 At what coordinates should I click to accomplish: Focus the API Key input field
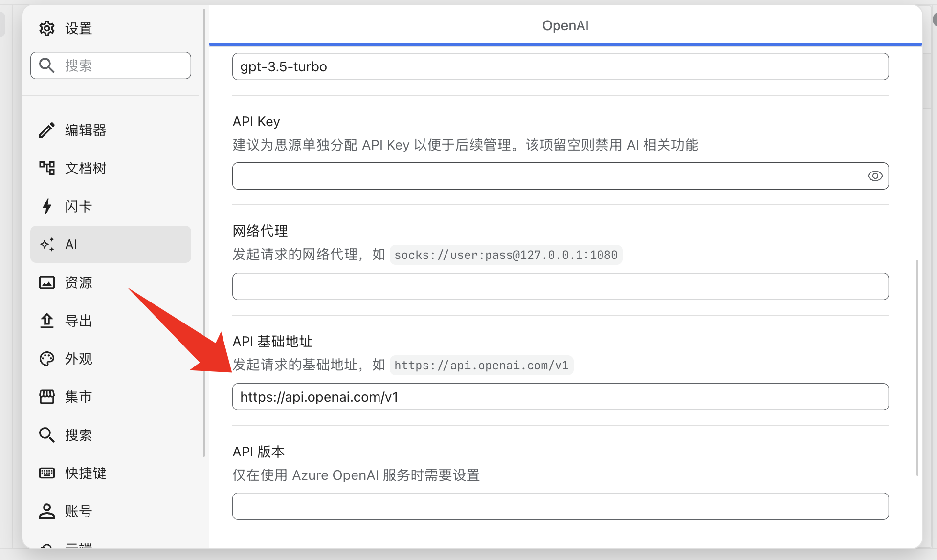pos(548,176)
